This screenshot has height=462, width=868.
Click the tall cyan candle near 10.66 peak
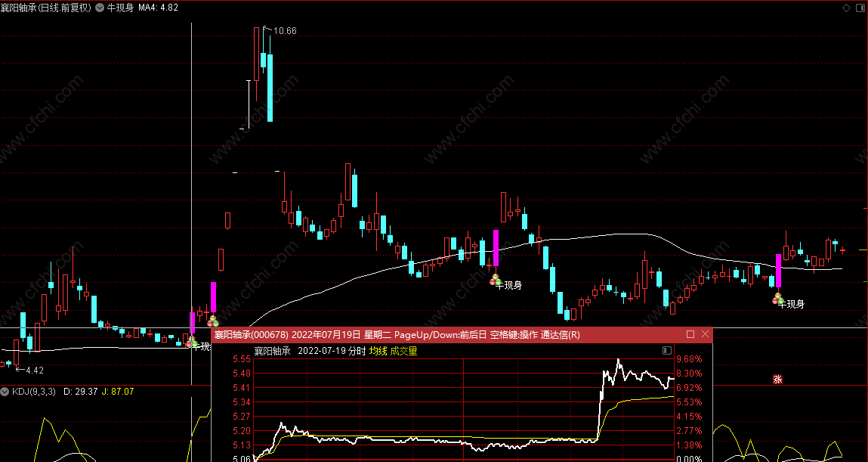coord(270,88)
